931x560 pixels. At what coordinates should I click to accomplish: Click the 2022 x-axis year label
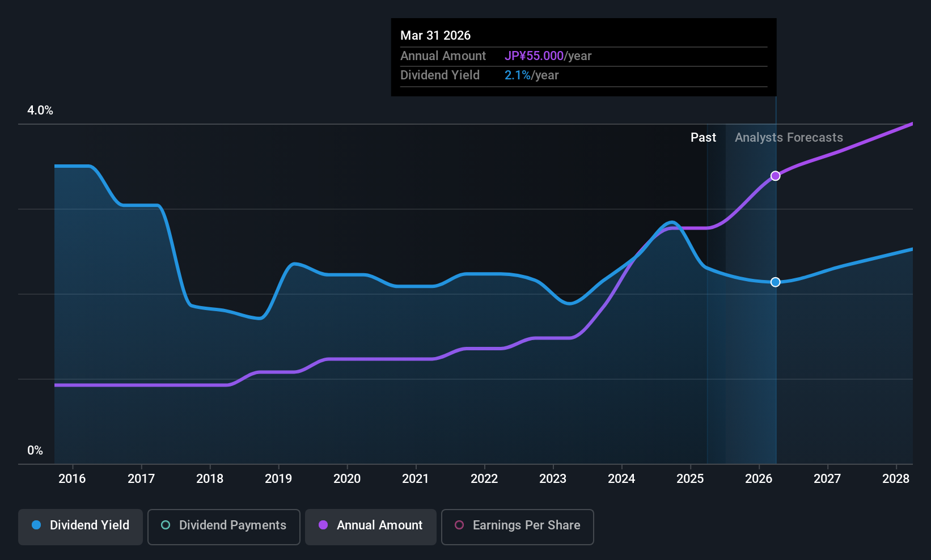[x=484, y=478]
